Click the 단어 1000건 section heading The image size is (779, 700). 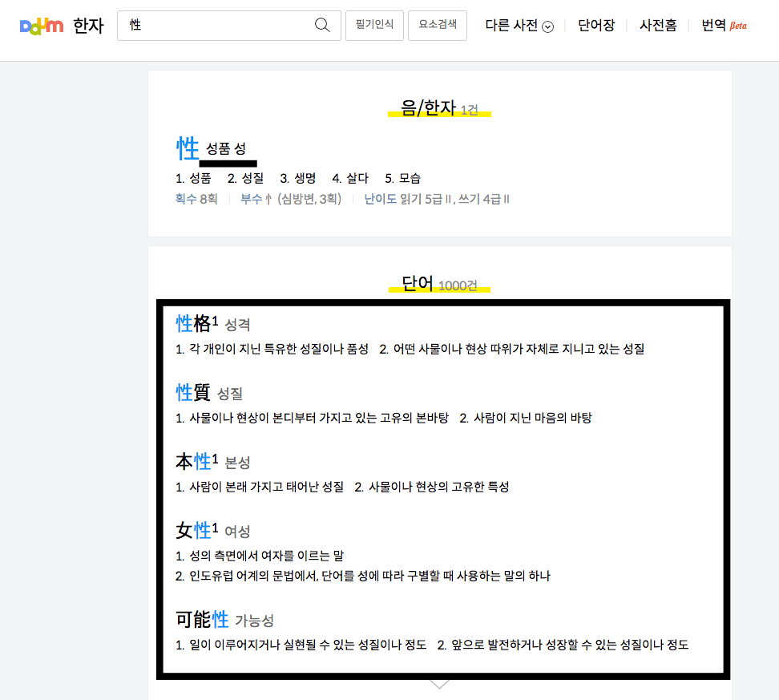click(x=439, y=284)
